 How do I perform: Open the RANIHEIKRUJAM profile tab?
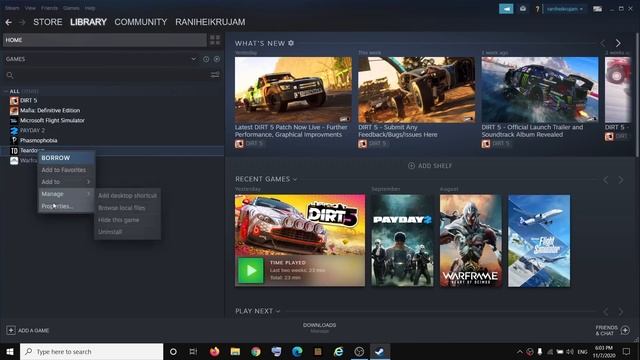pos(210,22)
